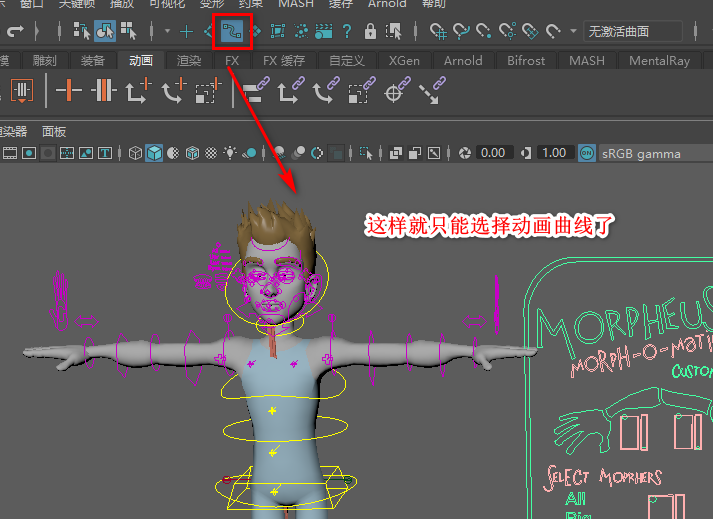This screenshot has width=713, height=519.
Task: Click the orange playblast shelf icon
Action: [22, 91]
